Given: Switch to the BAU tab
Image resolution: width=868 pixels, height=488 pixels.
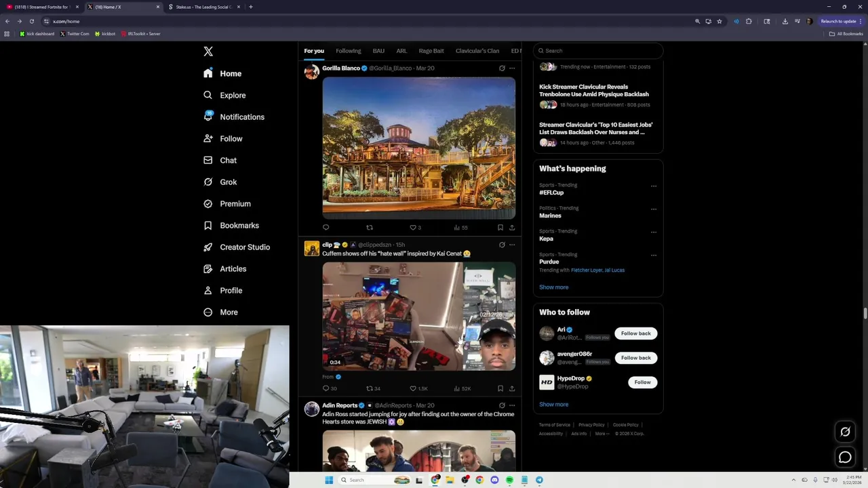Looking at the screenshot, I should click(378, 51).
